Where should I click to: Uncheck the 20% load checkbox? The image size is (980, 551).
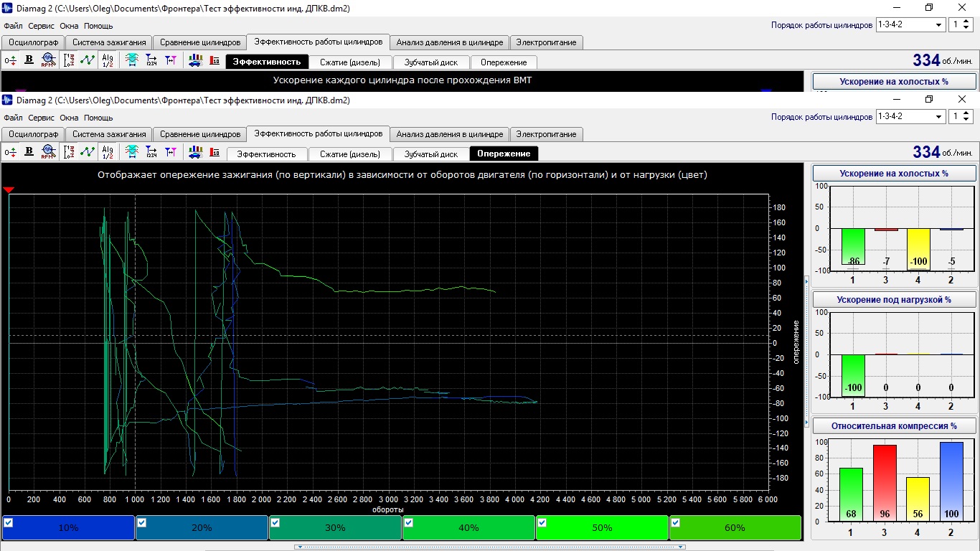pyautogui.click(x=142, y=522)
